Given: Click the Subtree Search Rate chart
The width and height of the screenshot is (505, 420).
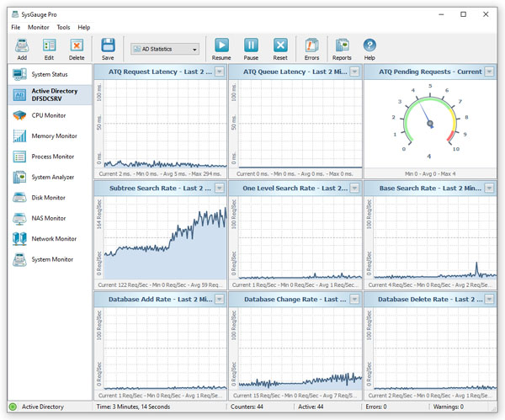Looking at the screenshot, I should click(165, 237).
